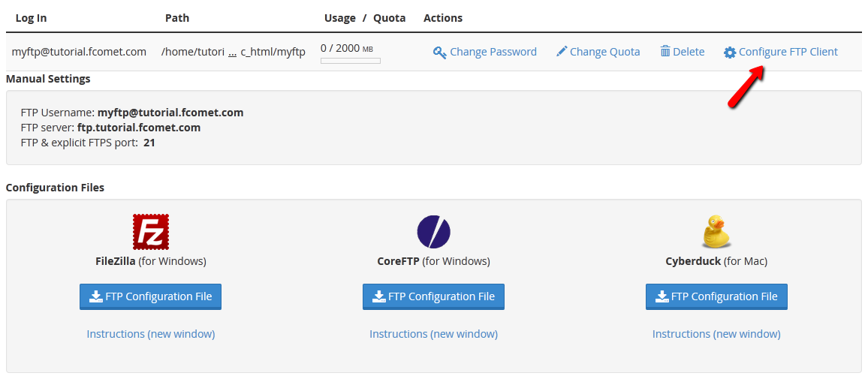The image size is (868, 376).
Task: Click download icon in FileZilla configuration button
Action: pos(96,296)
